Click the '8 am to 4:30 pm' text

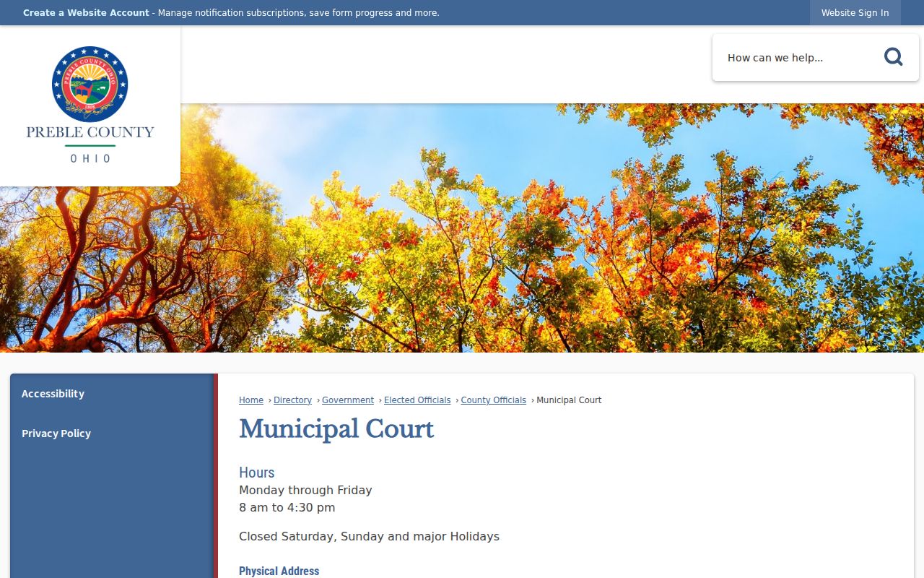[287, 507]
